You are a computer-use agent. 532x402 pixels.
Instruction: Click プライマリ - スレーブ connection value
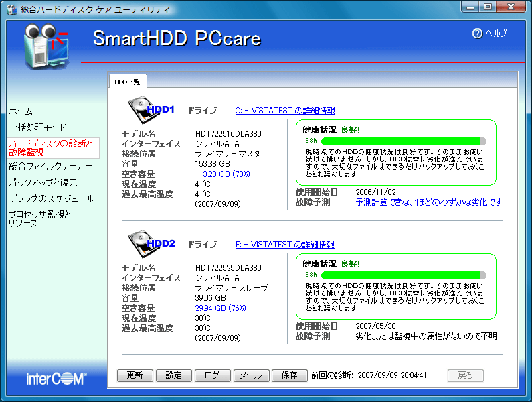[232, 288]
